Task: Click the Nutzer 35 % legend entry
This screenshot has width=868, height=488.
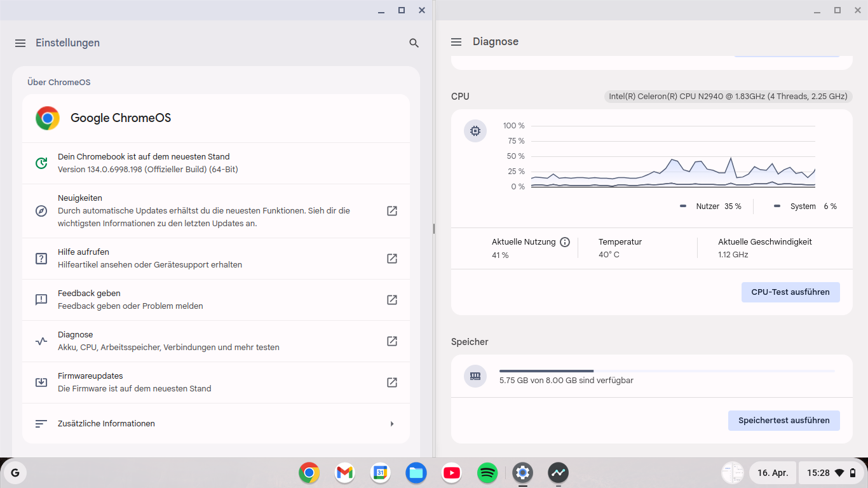Action: tap(710, 207)
